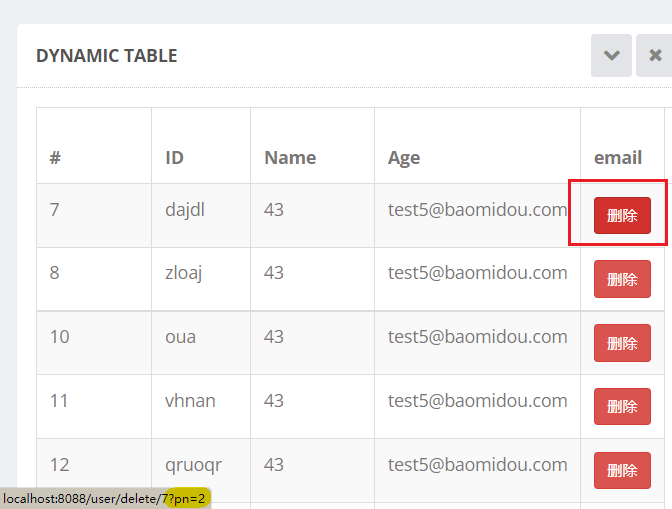Select the oua table cell
672x509 pixels.
(180, 337)
